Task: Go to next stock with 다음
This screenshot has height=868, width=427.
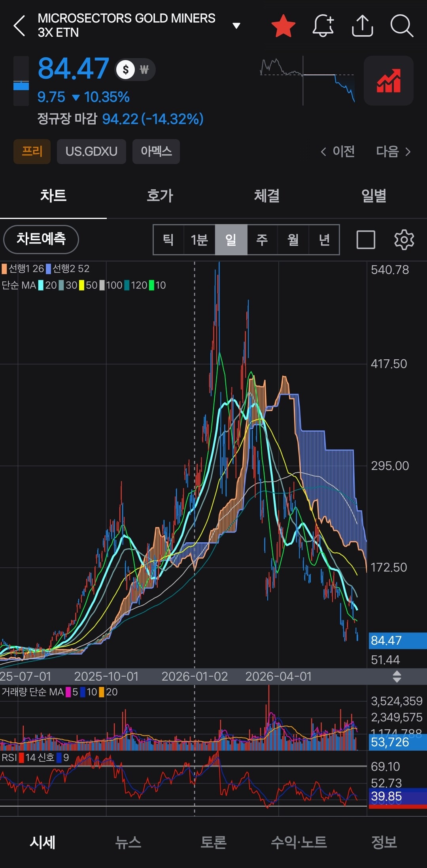Action: coord(393,151)
